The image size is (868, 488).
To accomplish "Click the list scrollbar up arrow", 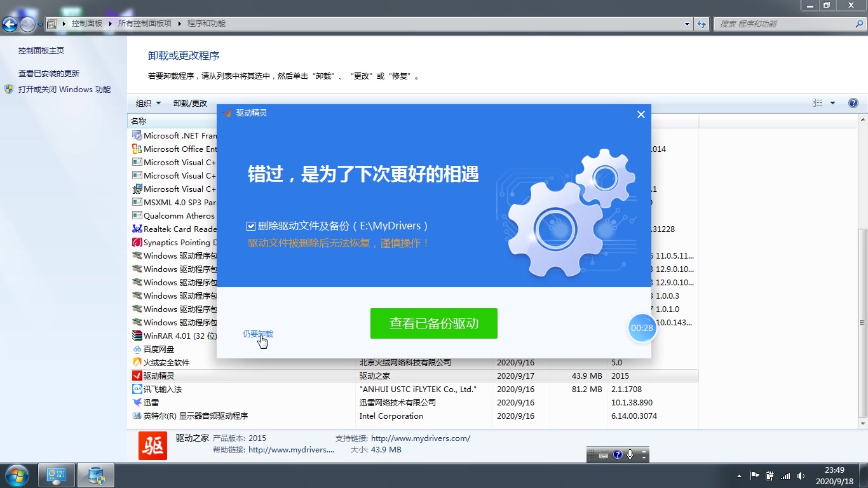I will point(862,120).
